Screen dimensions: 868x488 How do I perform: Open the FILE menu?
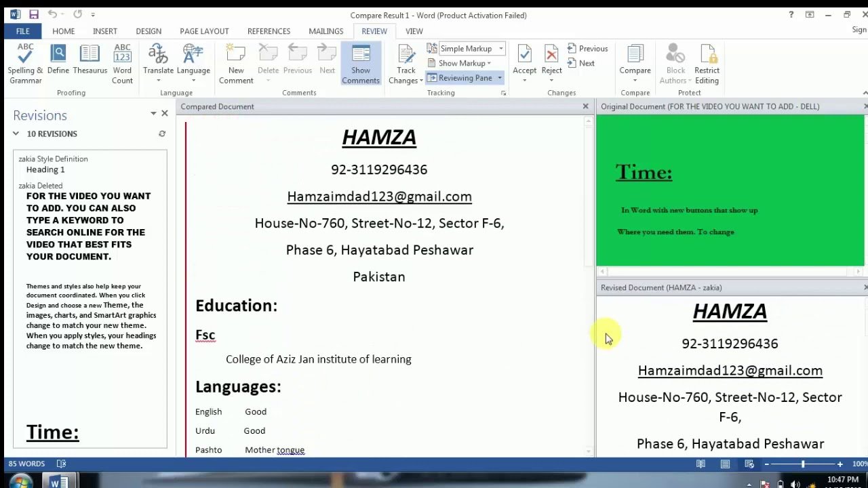(22, 31)
